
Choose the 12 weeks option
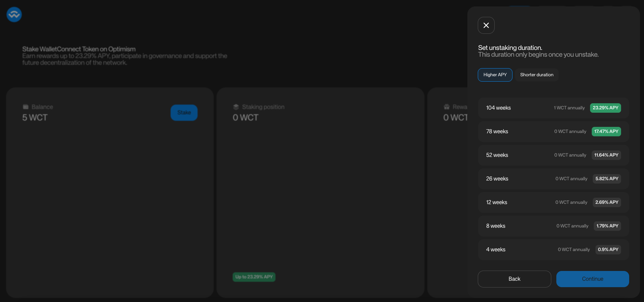pos(553,202)
